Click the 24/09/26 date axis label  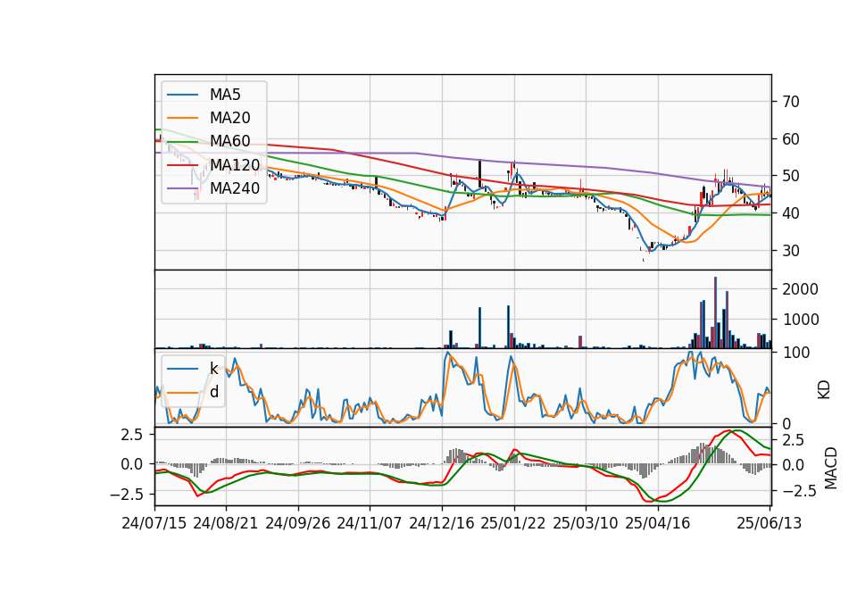[x=298, y=523]
